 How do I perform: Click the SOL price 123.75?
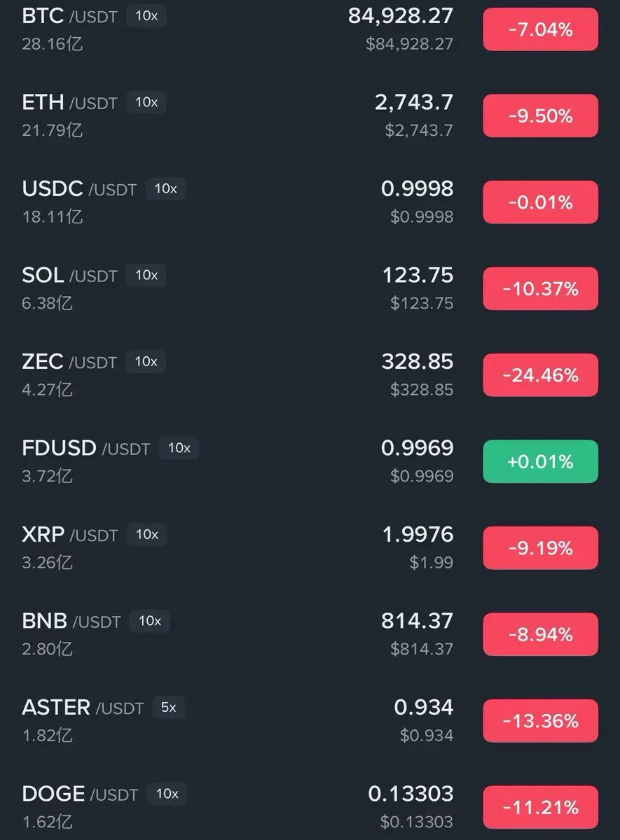click(418, 275)
